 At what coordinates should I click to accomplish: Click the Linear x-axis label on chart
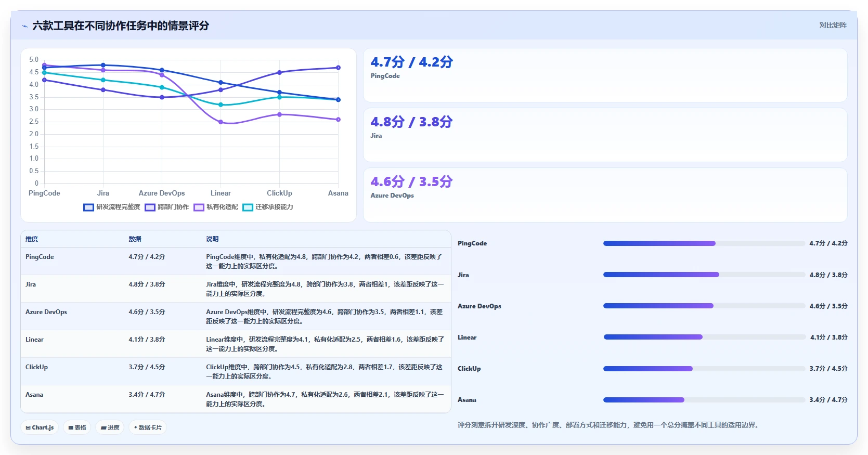(x=221, y=193)
